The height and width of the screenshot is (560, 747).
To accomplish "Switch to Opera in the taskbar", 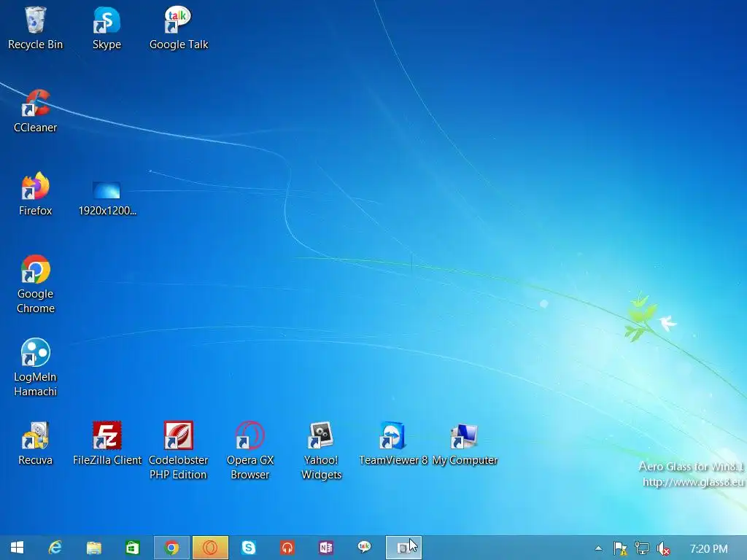I will pyautogui.click(x=210, y=548).
